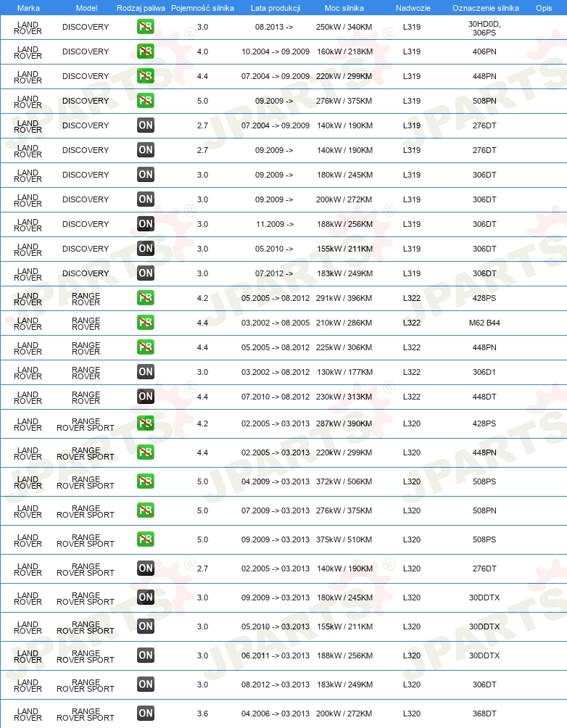Click production date 07.2012 ->
The height and width of the screenshot is (728, 567).
274,273
